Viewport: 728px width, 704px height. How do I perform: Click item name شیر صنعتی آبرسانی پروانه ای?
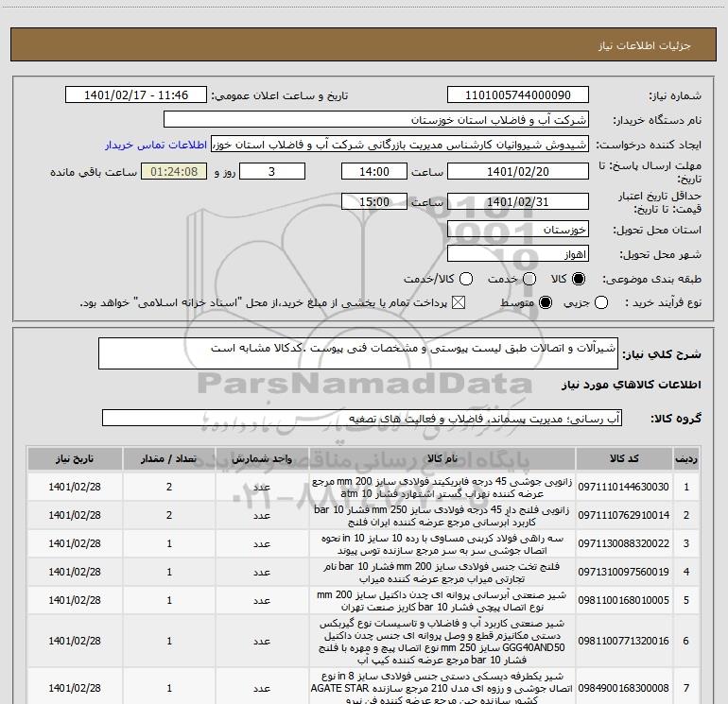pos(442,600)
